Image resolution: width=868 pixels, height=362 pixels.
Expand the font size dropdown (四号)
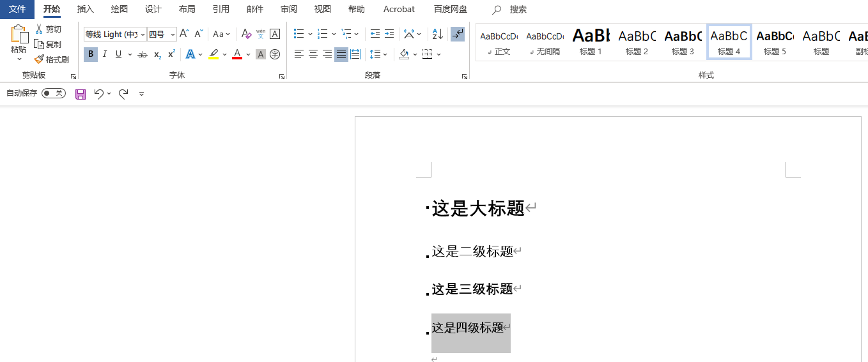pyautogui.click(x=173, y=34)
